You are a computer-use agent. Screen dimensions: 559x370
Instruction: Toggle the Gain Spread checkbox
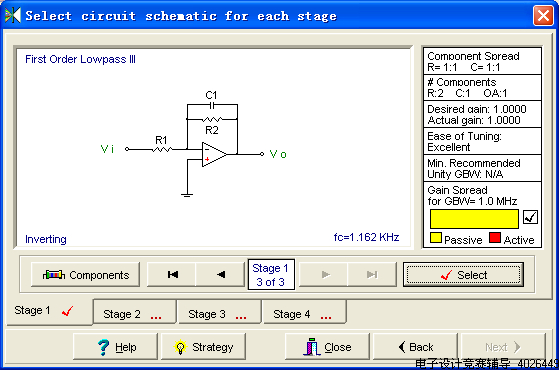coord(530,217)
